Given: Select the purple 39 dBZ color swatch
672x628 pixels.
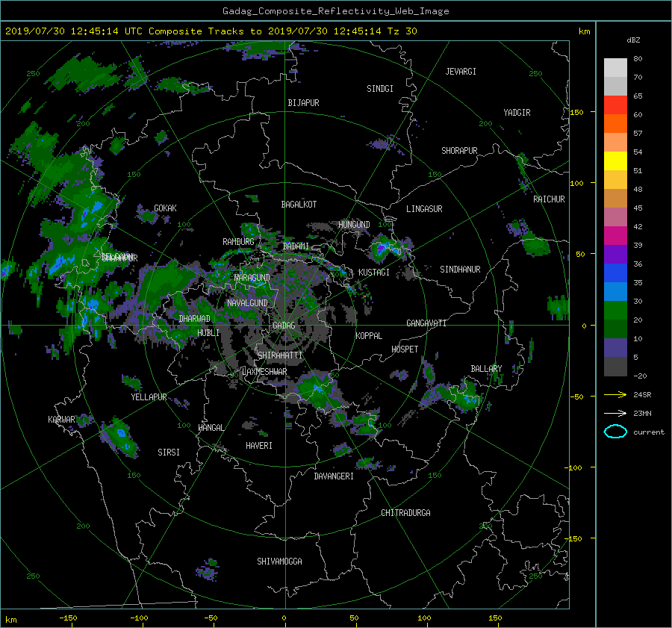Looking at the screenshot, I should [x=615, y=254].
